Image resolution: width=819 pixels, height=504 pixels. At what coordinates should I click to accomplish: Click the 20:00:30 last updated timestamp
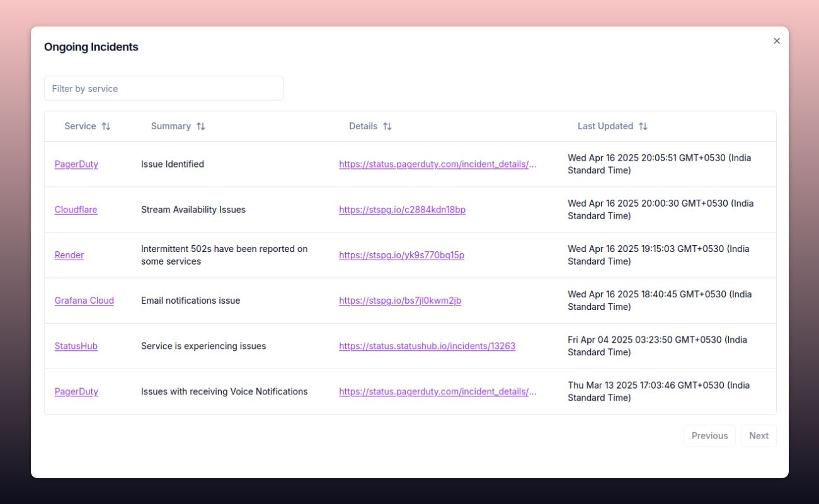pyautogui.click(x=660, y=209)
